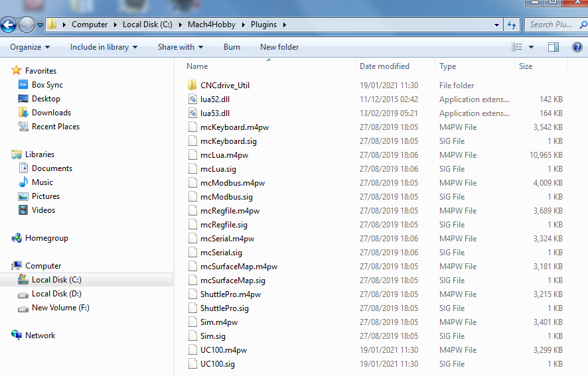
Task: Change view using the view icon
Action: pos(517,47)
